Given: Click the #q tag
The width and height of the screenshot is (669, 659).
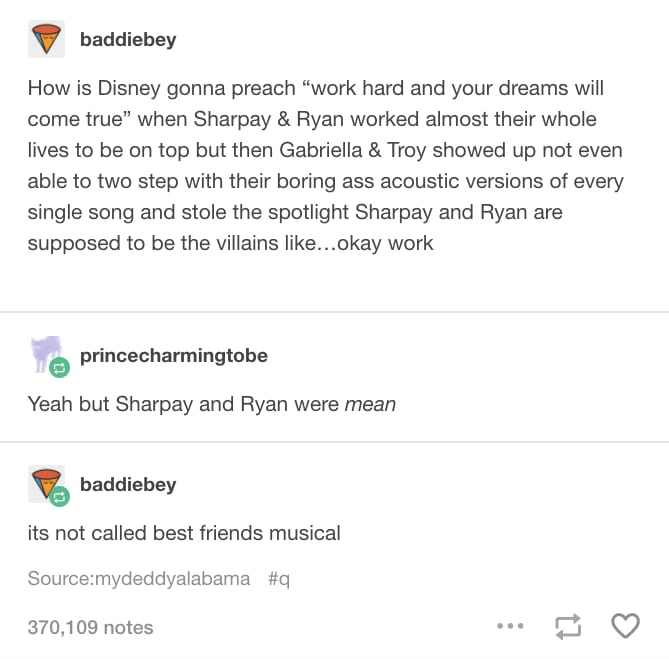Looking at the screenshot, I should click(x=279, y=579).
